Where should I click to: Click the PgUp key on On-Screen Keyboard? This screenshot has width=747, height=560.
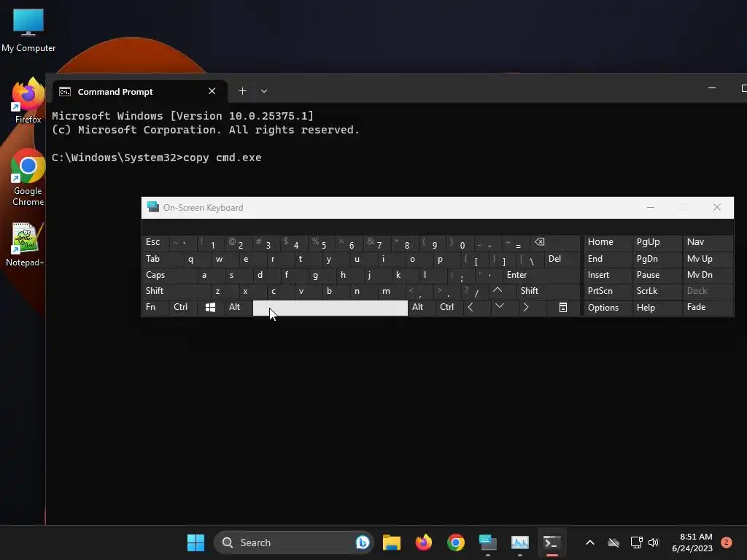(x=657, y=242)
